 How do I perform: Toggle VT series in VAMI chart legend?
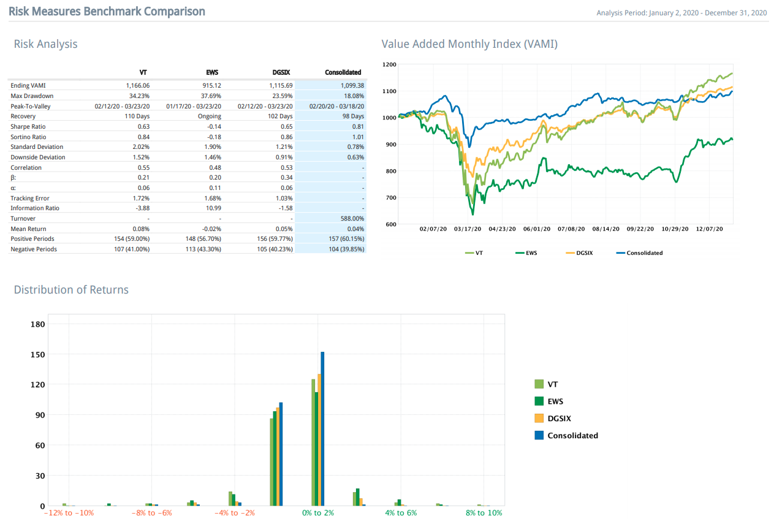pos(474,253)
